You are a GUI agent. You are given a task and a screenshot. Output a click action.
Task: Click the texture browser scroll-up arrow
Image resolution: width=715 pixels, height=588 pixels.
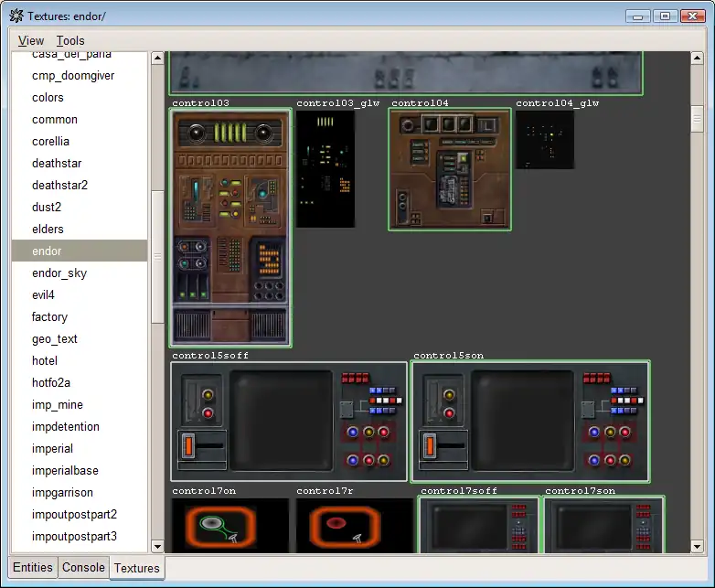698,59
